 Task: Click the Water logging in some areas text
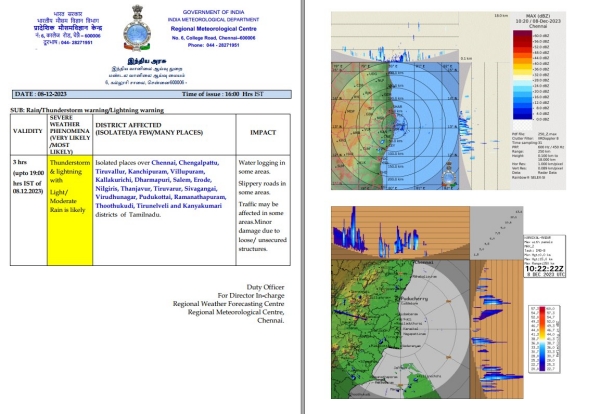point(262,167)
